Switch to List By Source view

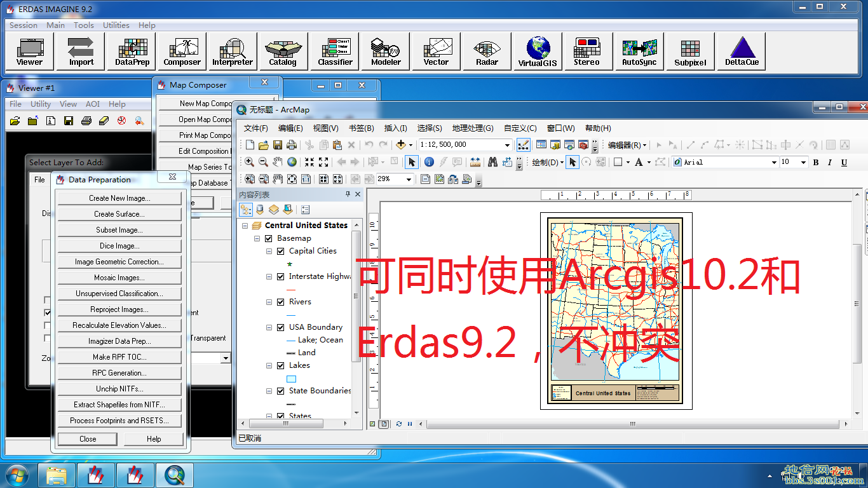click(259, 209)
